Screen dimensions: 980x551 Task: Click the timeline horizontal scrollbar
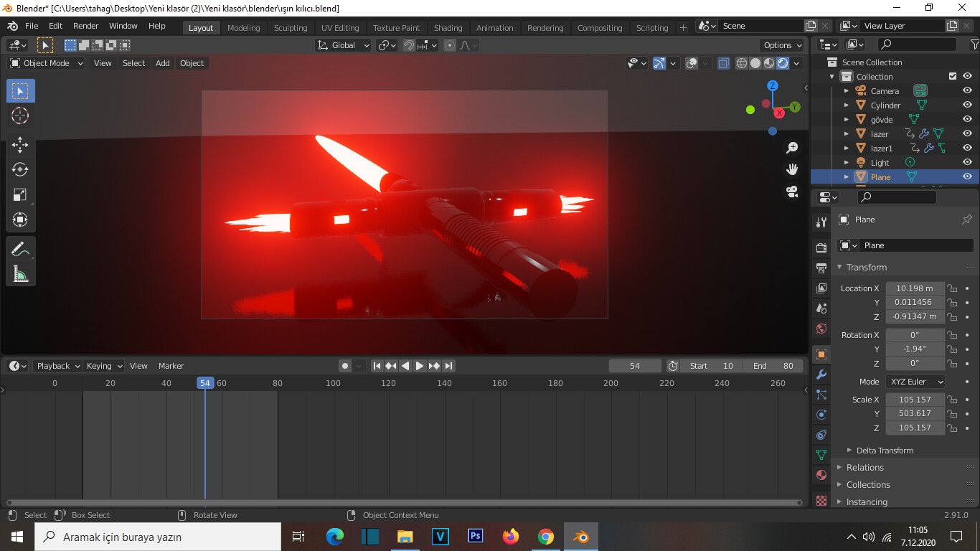[x=405, y=503]
